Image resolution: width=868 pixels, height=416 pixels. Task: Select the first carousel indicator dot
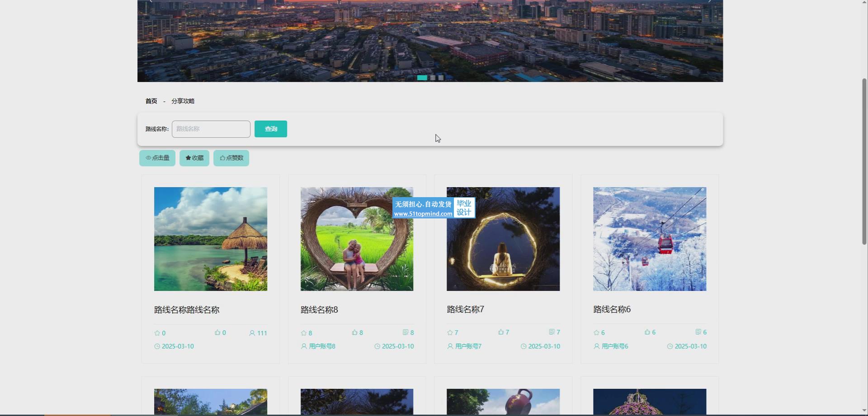click(422, 78)
